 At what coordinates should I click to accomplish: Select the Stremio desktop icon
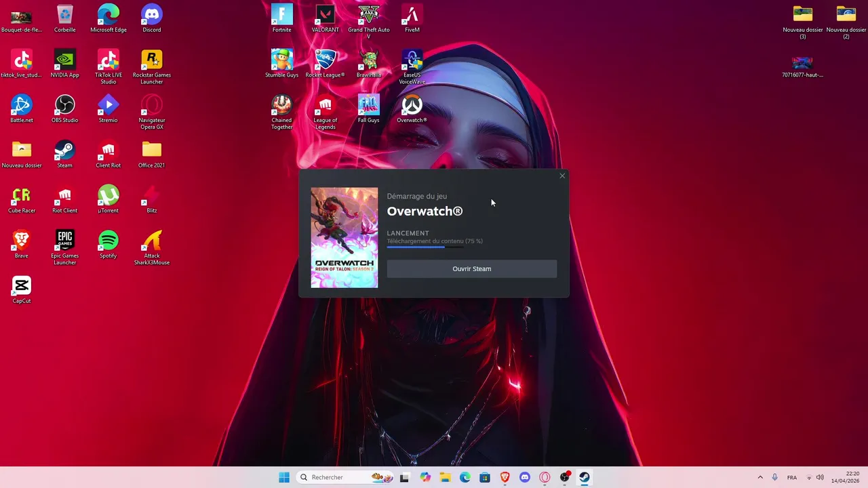click(108, 108)
